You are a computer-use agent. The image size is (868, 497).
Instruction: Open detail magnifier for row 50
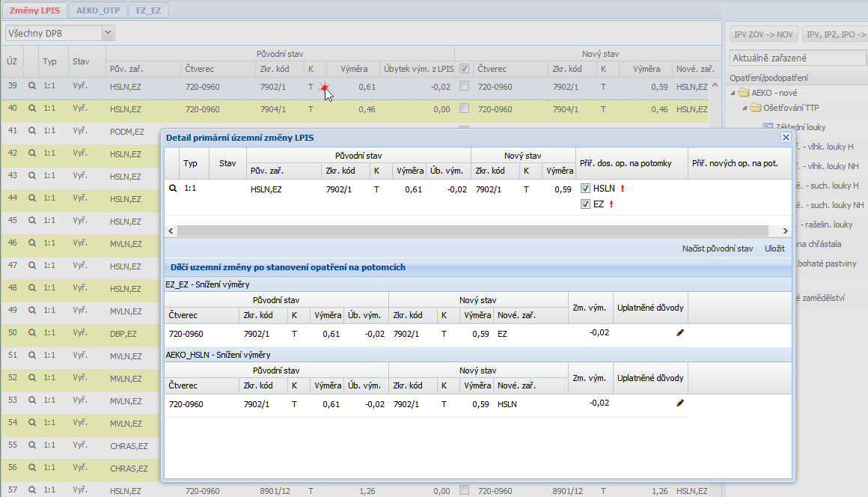click(x=32, y=332)
